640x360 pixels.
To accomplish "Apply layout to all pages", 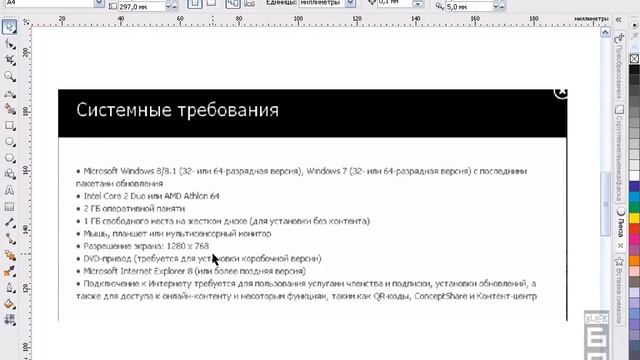I will [x=233, y=3].
